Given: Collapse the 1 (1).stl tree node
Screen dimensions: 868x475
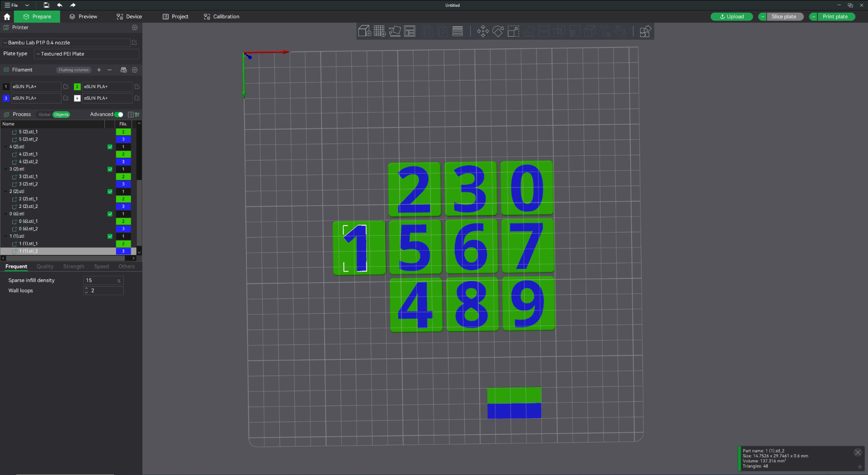Looking at the screenshot, I should [x=5, y=236].
